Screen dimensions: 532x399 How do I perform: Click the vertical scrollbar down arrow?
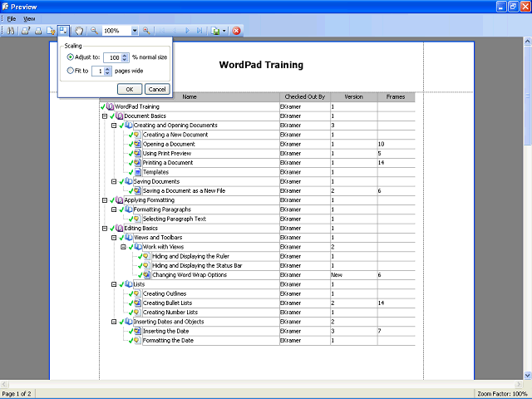click(527, 375)
